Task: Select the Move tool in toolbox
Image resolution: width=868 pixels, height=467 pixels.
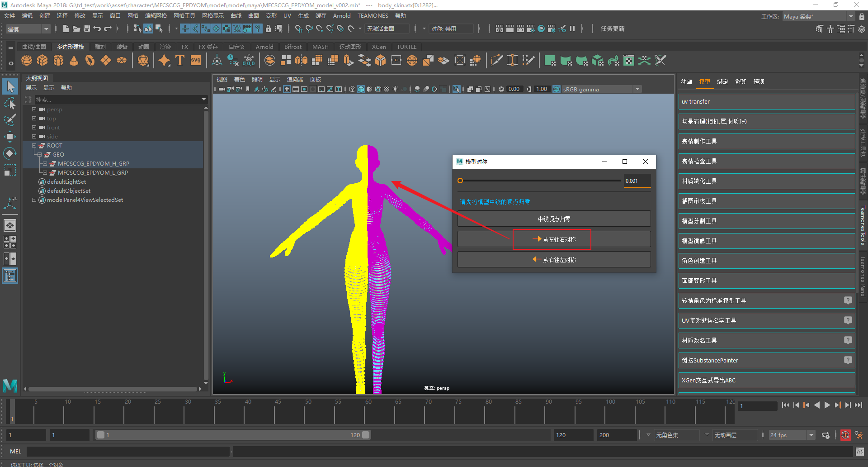Action: (x=9, y=137)
